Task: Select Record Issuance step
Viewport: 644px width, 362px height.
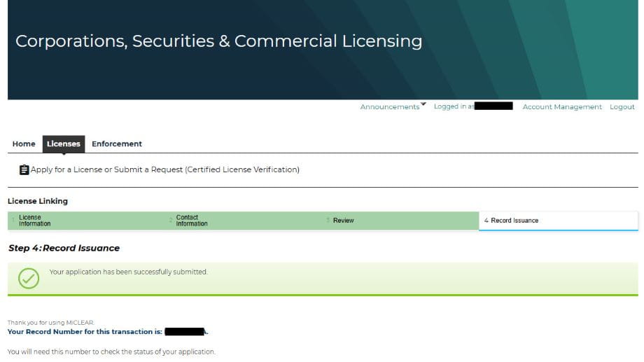Action: 558,221
